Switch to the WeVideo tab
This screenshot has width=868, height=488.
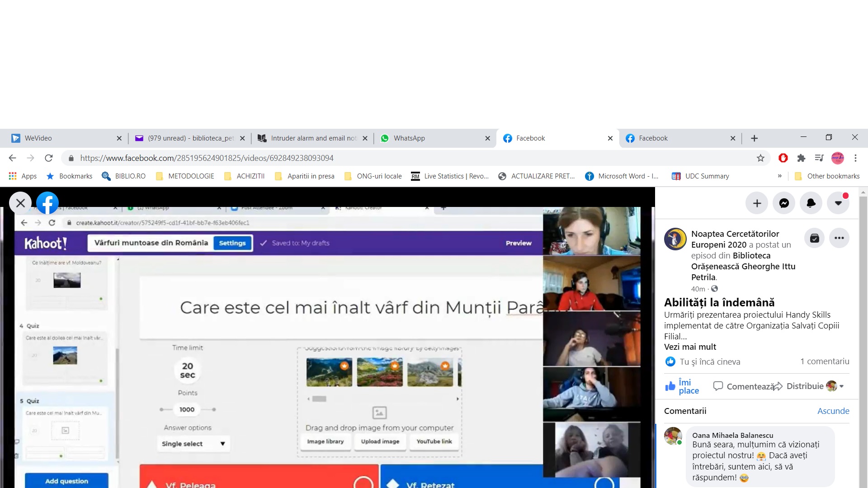click(38, 138)
